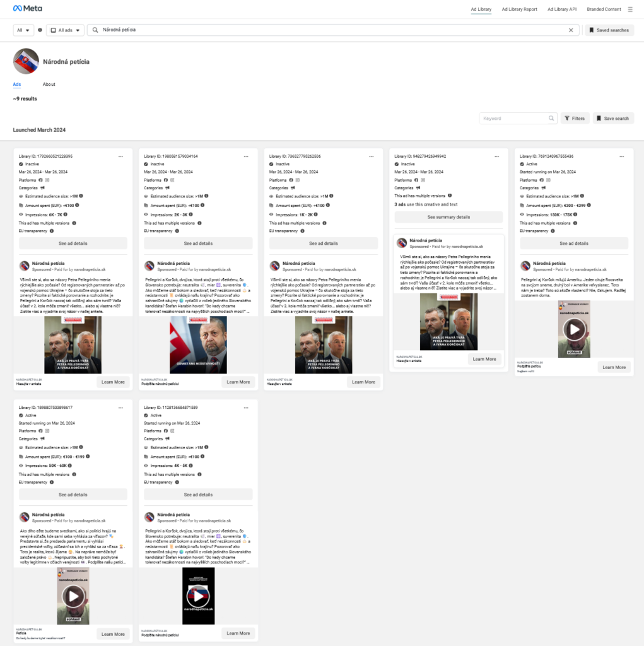
Task: Open Ad Library in the top navigation
Action: tap(481, 9)
